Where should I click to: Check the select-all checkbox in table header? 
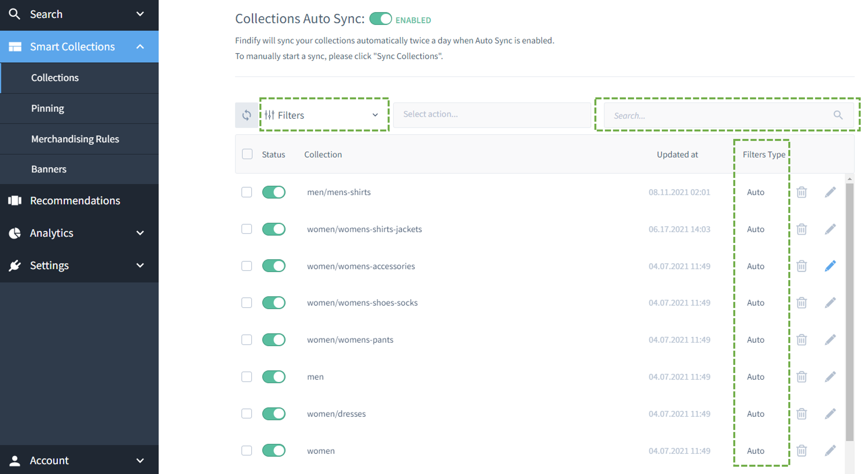click(247, 154)
